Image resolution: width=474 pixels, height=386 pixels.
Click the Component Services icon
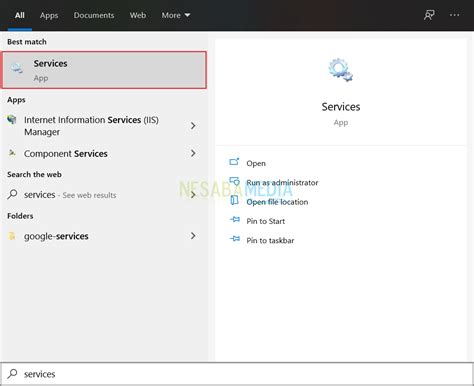[12, 153]
